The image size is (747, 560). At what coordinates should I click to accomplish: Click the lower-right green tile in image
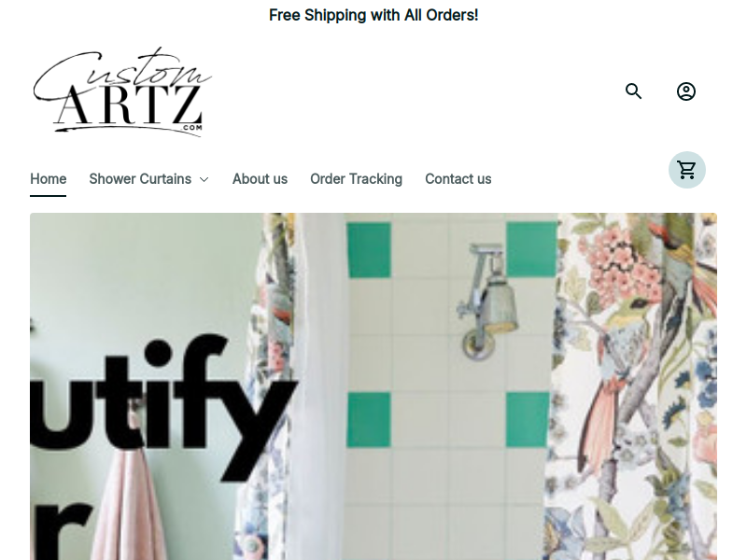pos(527,419)
